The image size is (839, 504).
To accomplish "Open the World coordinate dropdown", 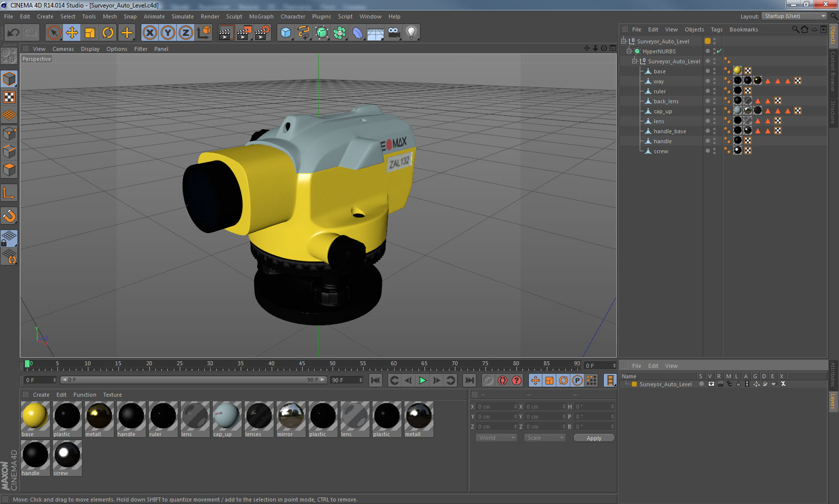I will point(496,438).
